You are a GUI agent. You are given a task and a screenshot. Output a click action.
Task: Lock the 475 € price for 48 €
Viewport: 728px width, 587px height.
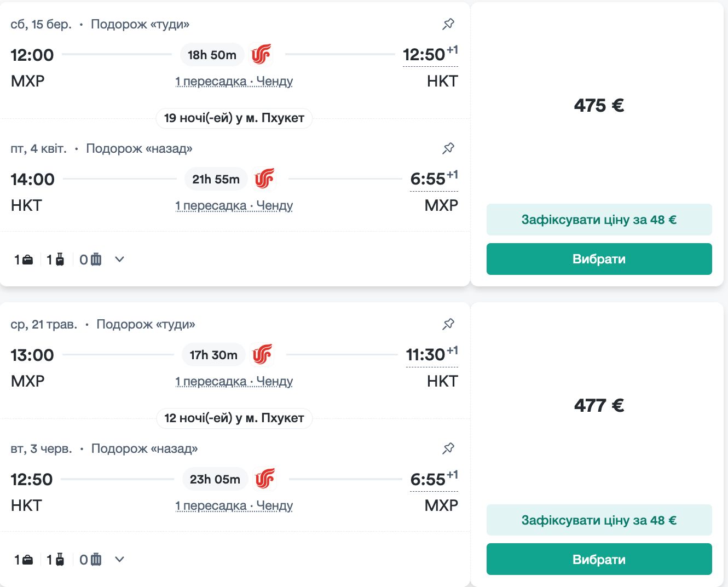[599, 220]
